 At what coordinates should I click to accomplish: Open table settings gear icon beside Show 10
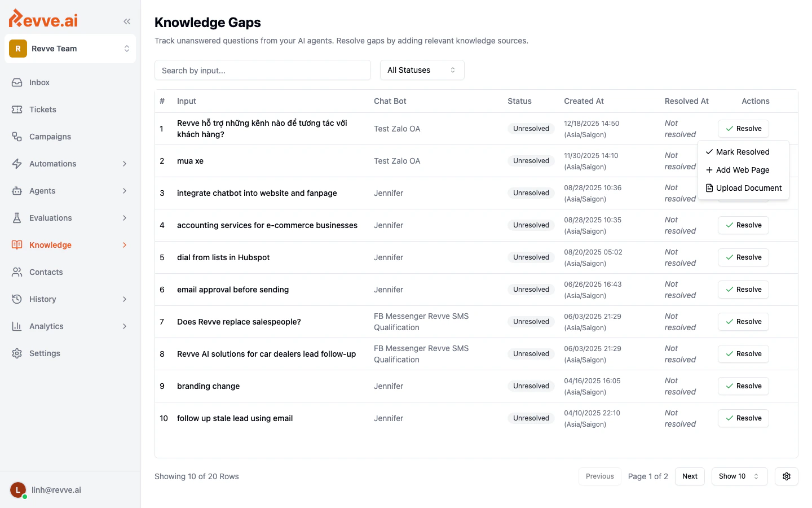(x=787, y=476)
